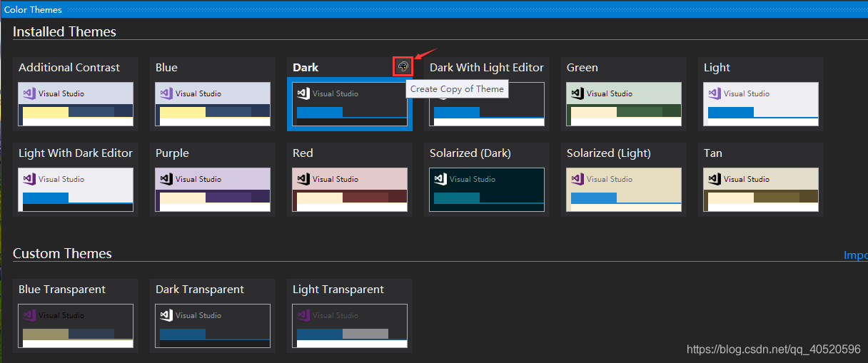868x363 pixels.
Task: Select the Solarized (Light) theme preview
Action: (x=624, y=190)
